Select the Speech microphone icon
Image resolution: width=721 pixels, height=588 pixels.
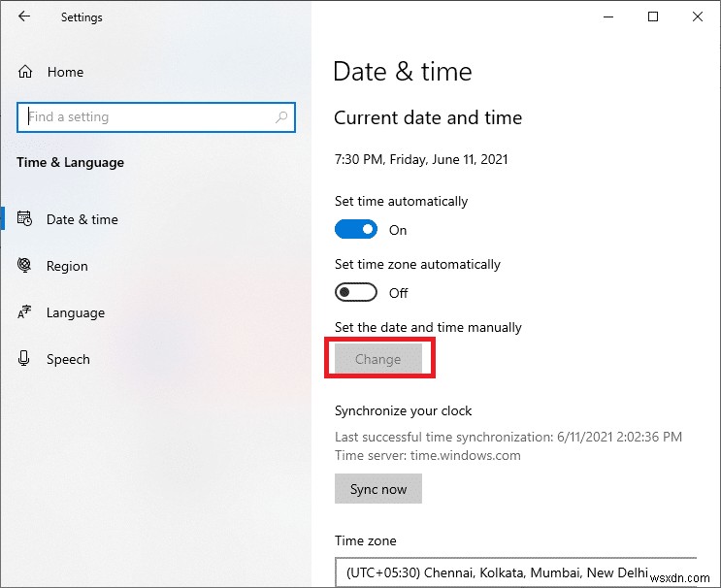click(24, 359)
